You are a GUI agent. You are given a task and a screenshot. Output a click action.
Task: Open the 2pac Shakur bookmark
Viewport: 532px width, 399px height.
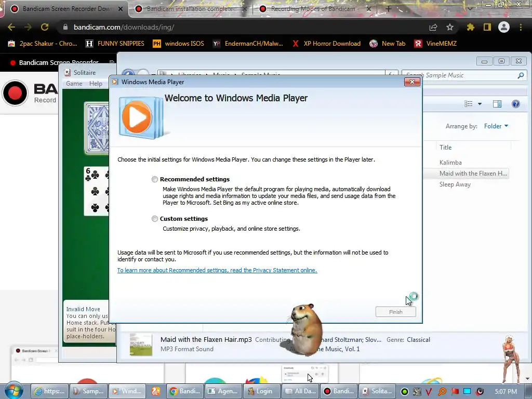(43, 44)
